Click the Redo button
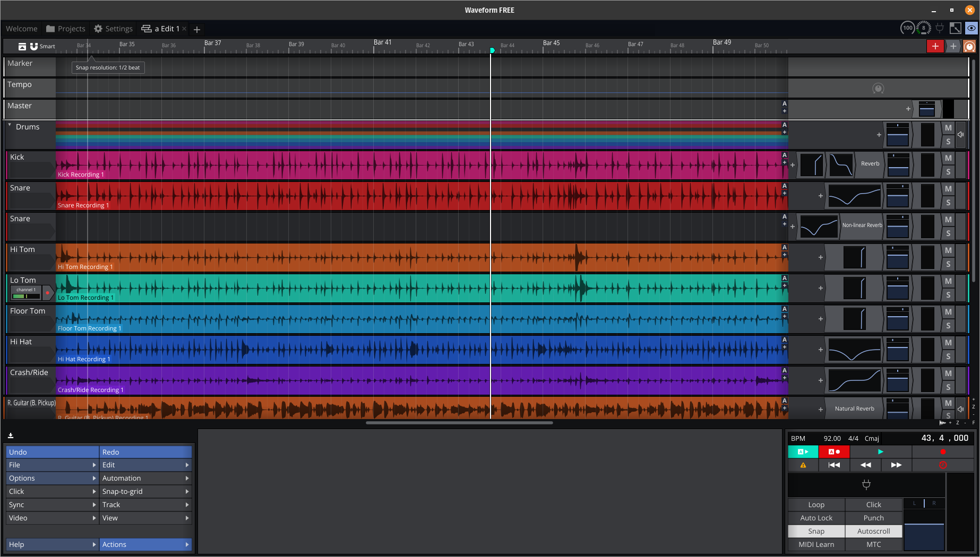This screenshot has width=980, height=557. 145,452
